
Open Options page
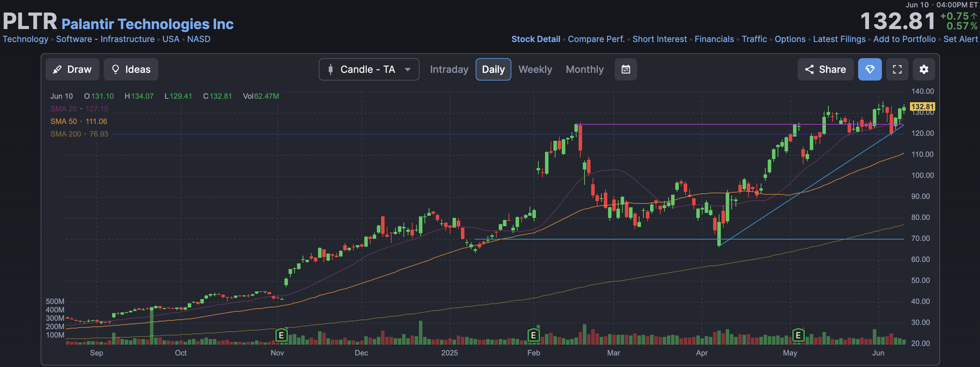[790, 39]
